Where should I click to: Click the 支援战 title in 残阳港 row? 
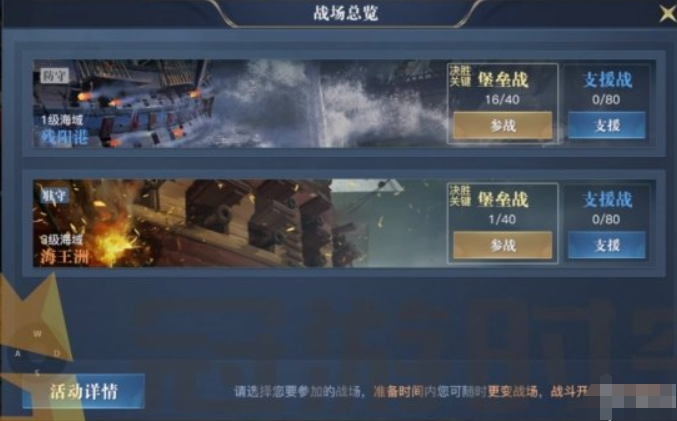(607, 79)
